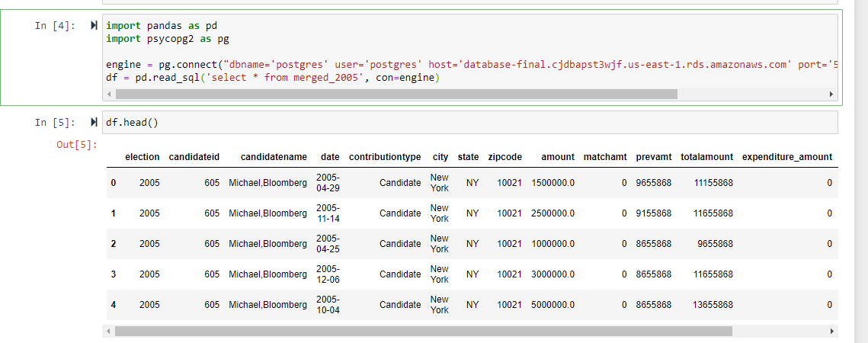868x343 pixels.
Task: Click into the df.head() input cell
Action: [x=470, y=122]
